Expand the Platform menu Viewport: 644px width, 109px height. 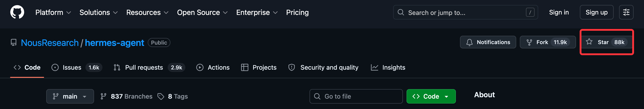53,12
